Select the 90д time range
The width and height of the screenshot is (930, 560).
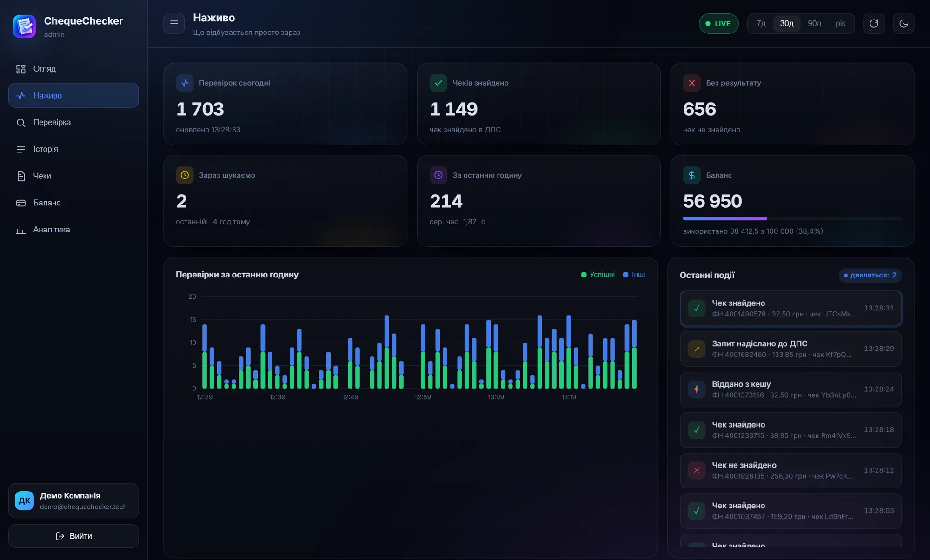[x=814, y=24]
